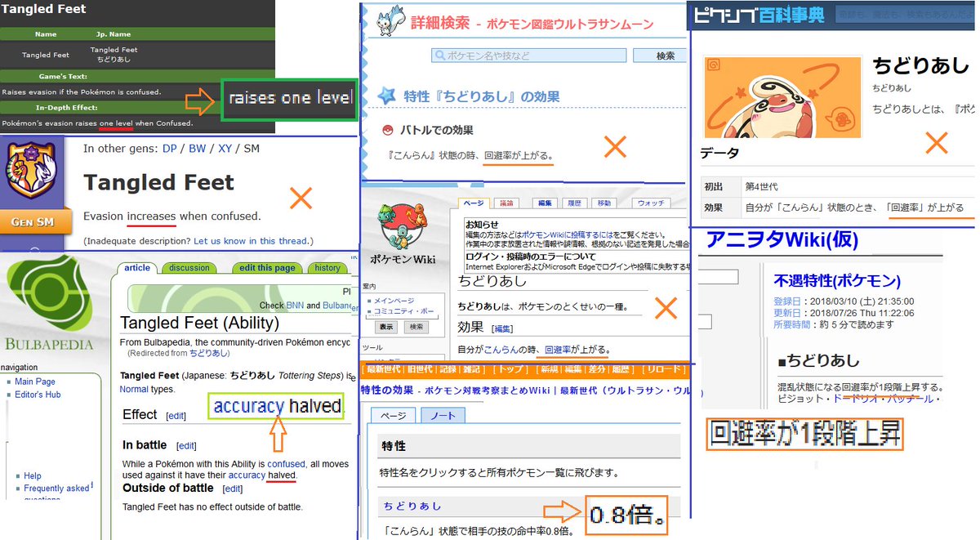Click the 表示 button in ポケモンWiki sidebar
980x540 pixels.
pos(385,327)
